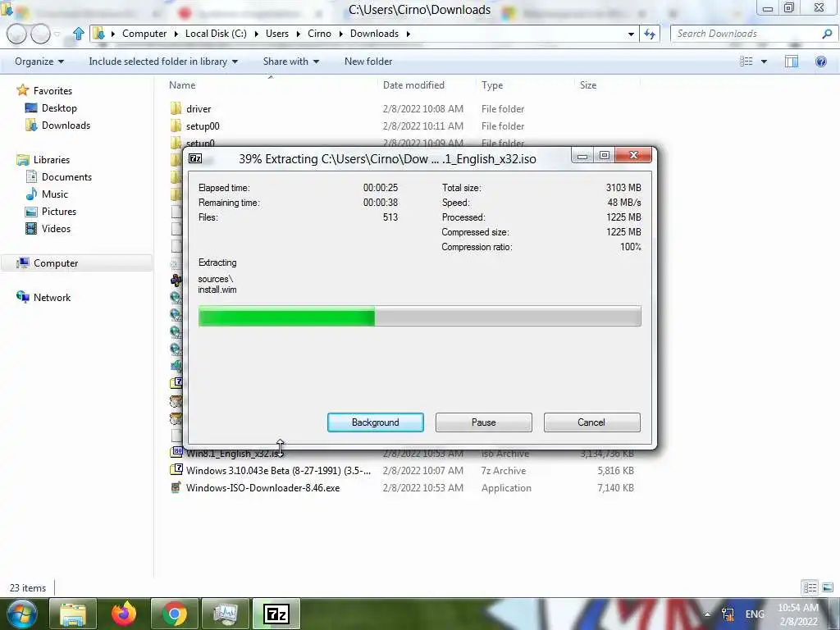Open Videos library

pos(56,228)
